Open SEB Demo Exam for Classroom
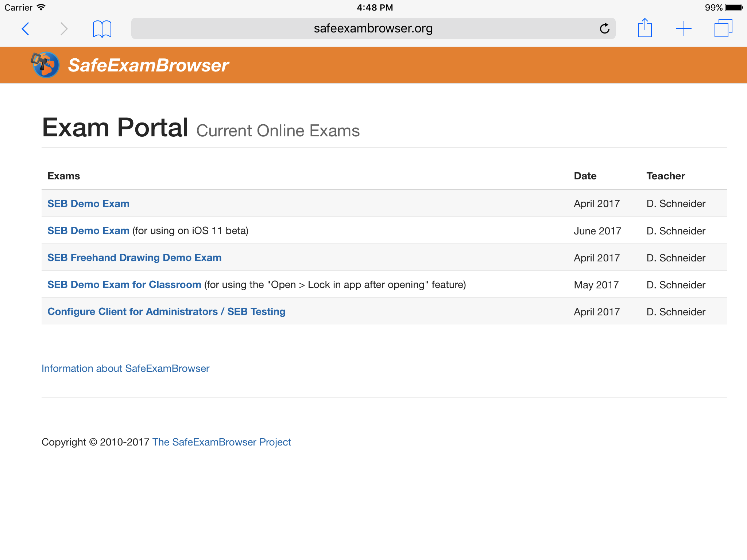This screenshot has width=747, height=560. (124, 285)
